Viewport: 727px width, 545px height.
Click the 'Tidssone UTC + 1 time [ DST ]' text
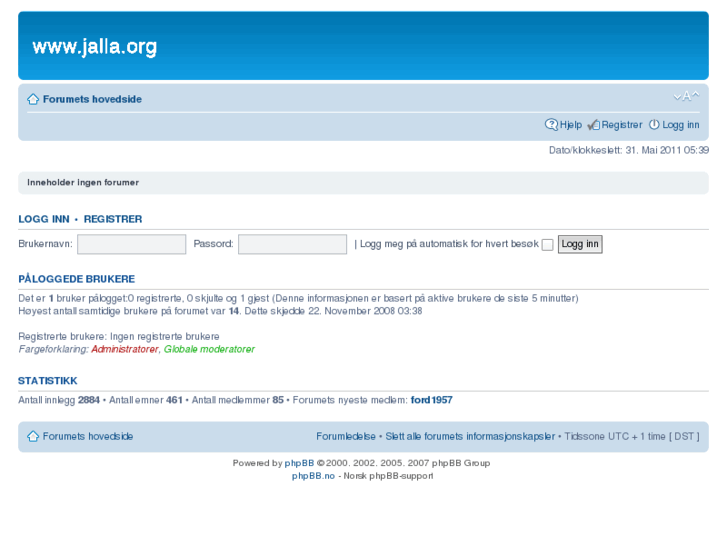click(632, 436)
